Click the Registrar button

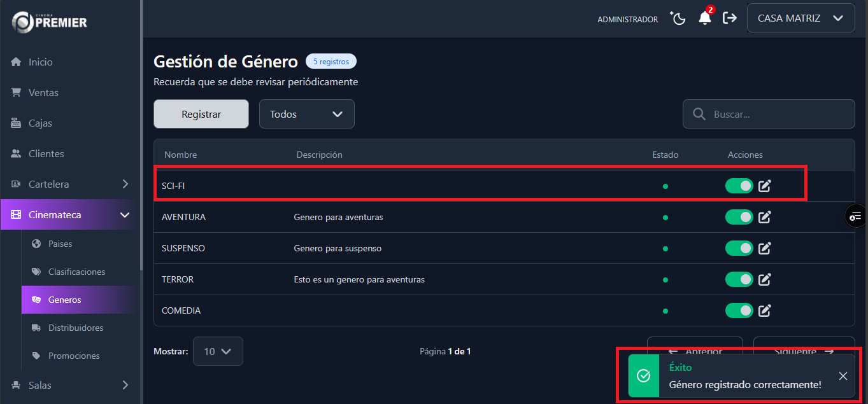(x=201, y=113)
